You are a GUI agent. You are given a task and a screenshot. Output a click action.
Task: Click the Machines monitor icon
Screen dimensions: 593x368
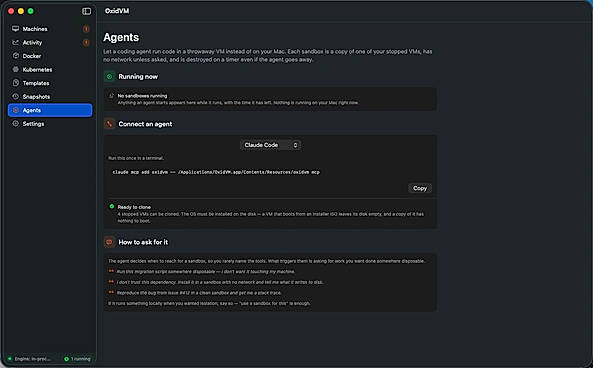(16, 29)
